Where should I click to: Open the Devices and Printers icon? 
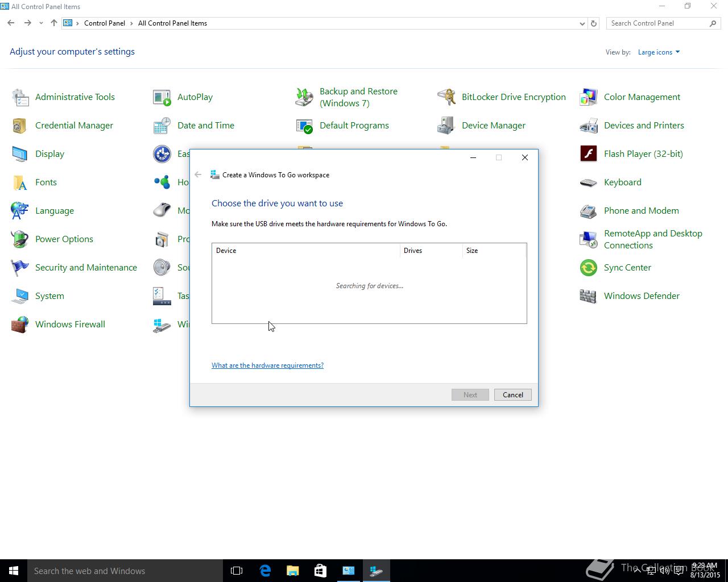click(x=589, y=126)
